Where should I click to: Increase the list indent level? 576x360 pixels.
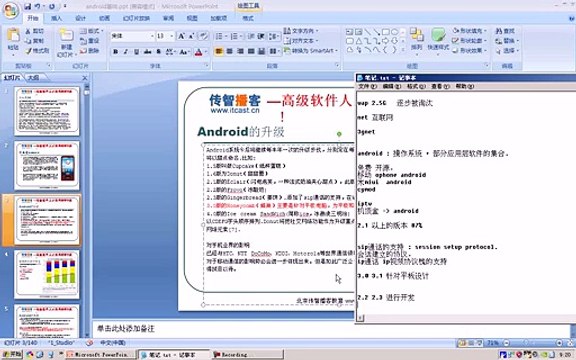coord(261,36)
